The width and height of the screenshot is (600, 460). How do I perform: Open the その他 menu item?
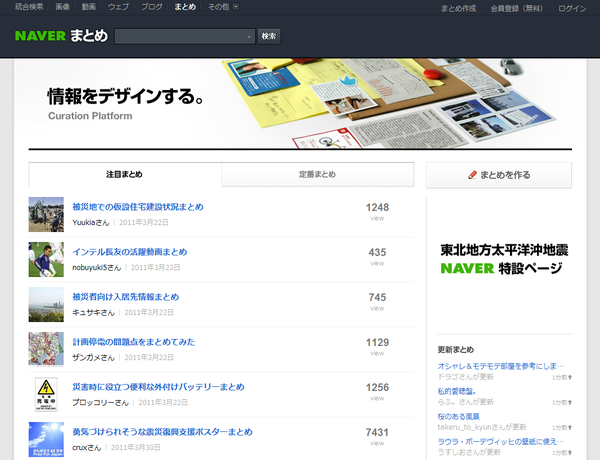click(218, 7)
